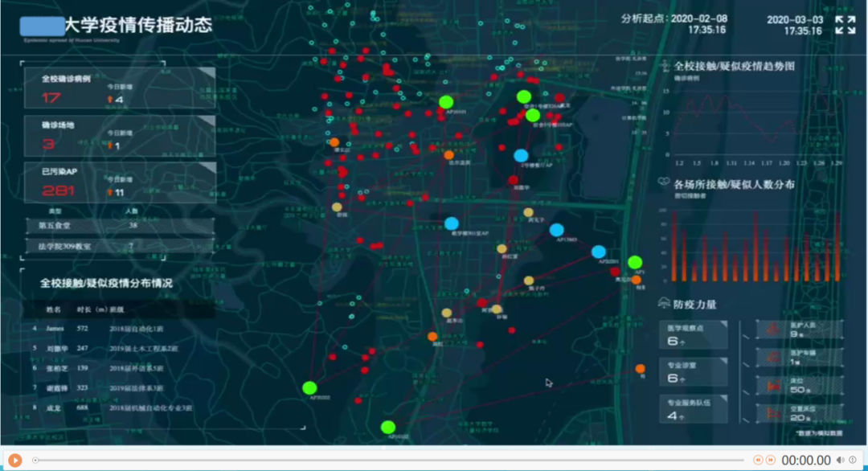This screenshot has width=868, height=471.
Task: Click the info icon at player bar end
Action: click(853, 460)
